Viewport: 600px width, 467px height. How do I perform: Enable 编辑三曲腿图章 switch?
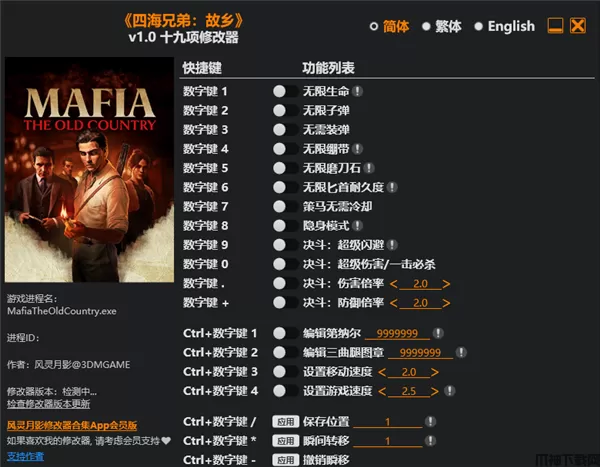click(x=285, y=352)
